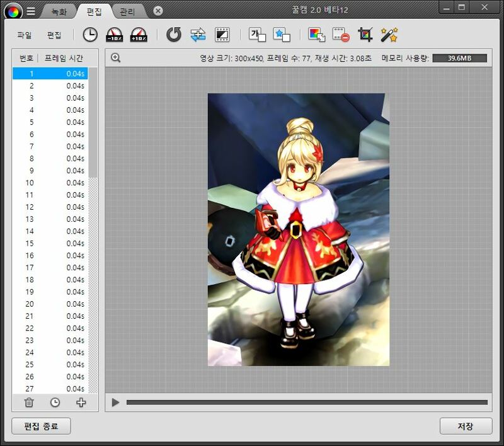Viewport: 504px width, 446px height.
Task: Select frame 10 row
Action: coord(50,183)
